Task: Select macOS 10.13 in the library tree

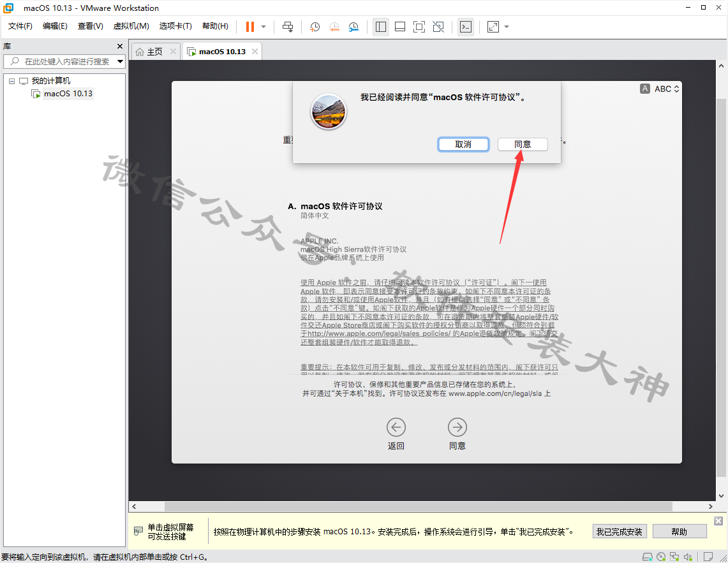Action: (68, 94)
